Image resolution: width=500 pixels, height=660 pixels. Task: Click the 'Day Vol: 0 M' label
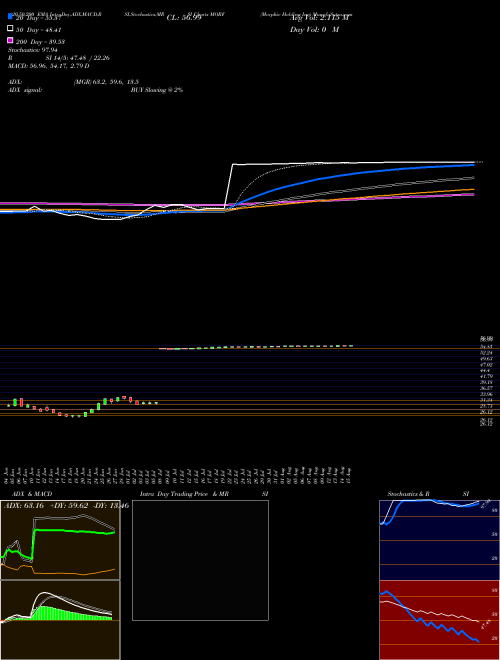314,30
